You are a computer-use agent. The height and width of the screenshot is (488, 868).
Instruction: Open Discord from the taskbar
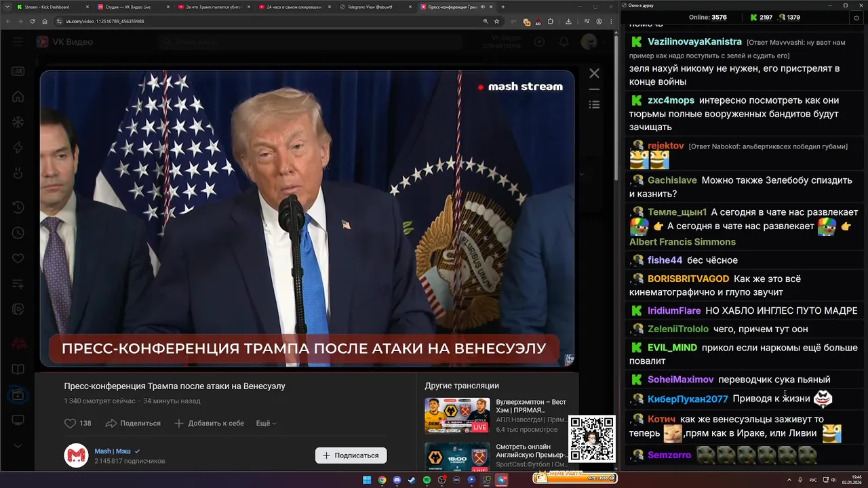click(x=397, y=480)
